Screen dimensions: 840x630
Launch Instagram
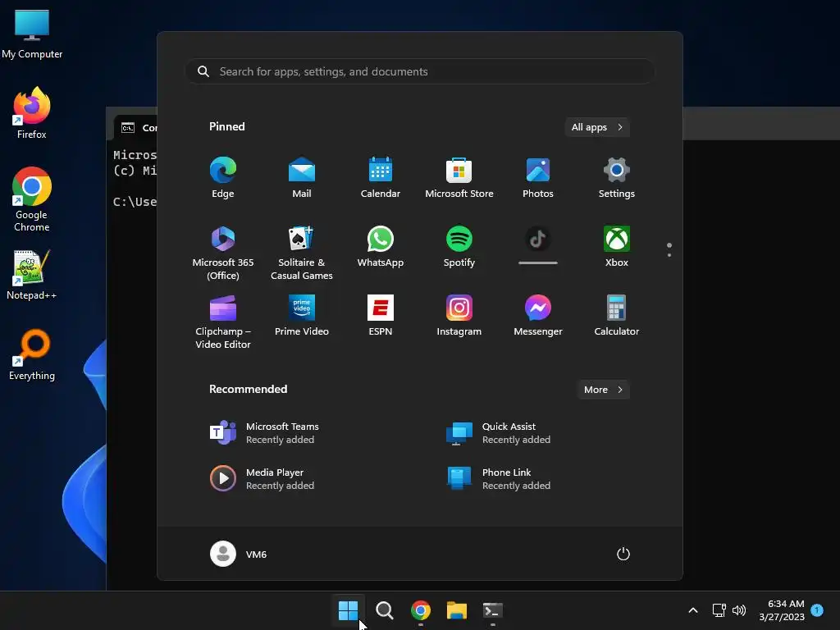click(x=459, y=316)
